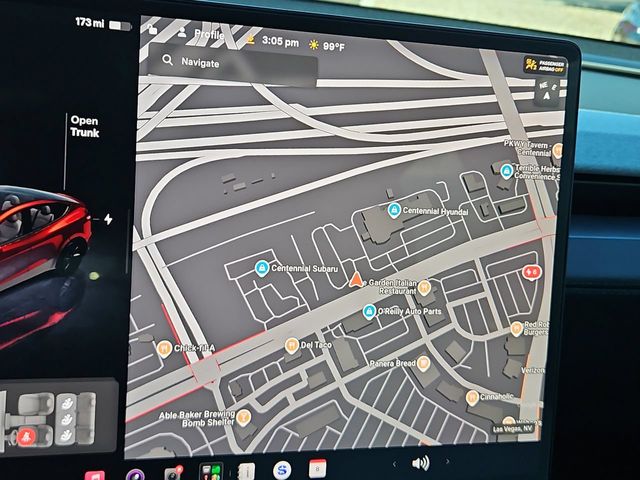Toggle middle rear seat heater
Screen dimensions: 640x480
[x=66, y=420]
